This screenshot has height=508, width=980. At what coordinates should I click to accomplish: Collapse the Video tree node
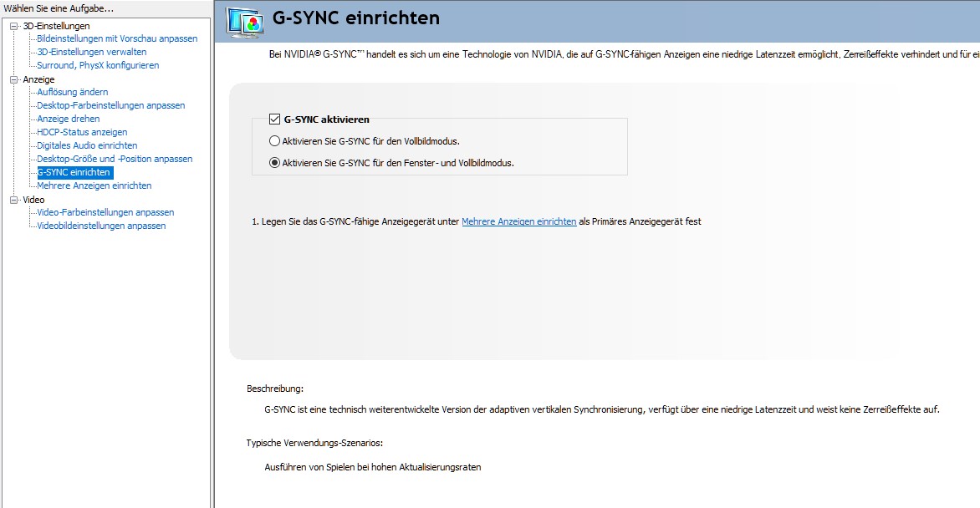[13, 200]
